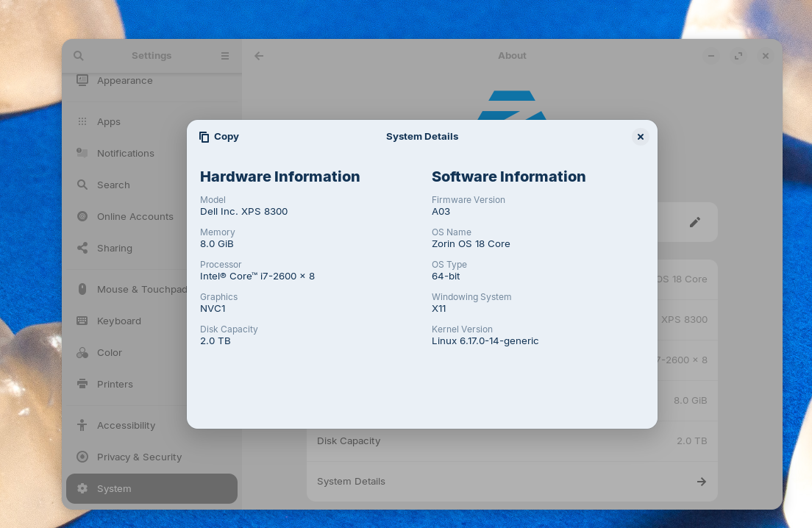The width and height of the screenshot is (812, 528).
Task: Click the Printers icon in sidebar
Action: [x=82, y=384]
